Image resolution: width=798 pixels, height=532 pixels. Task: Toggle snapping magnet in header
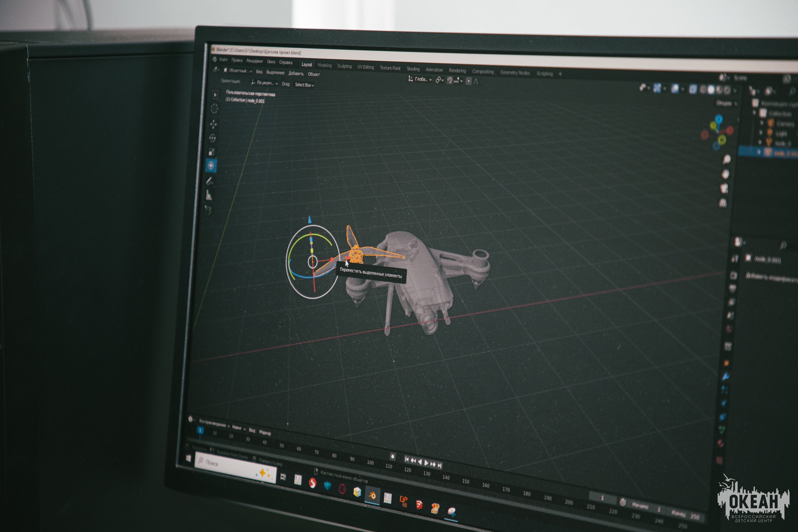coord(450,80)
